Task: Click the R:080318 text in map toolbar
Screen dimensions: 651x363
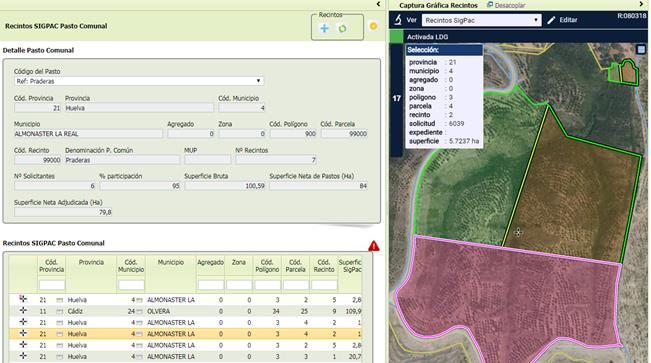Action: click(x=631, y=16)
